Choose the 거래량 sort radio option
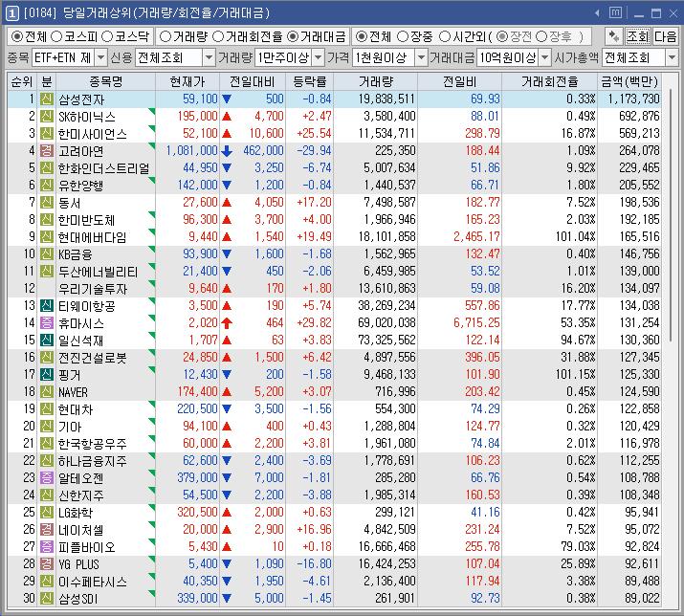This screenshot has height=616, width=684. pos(165,36)
